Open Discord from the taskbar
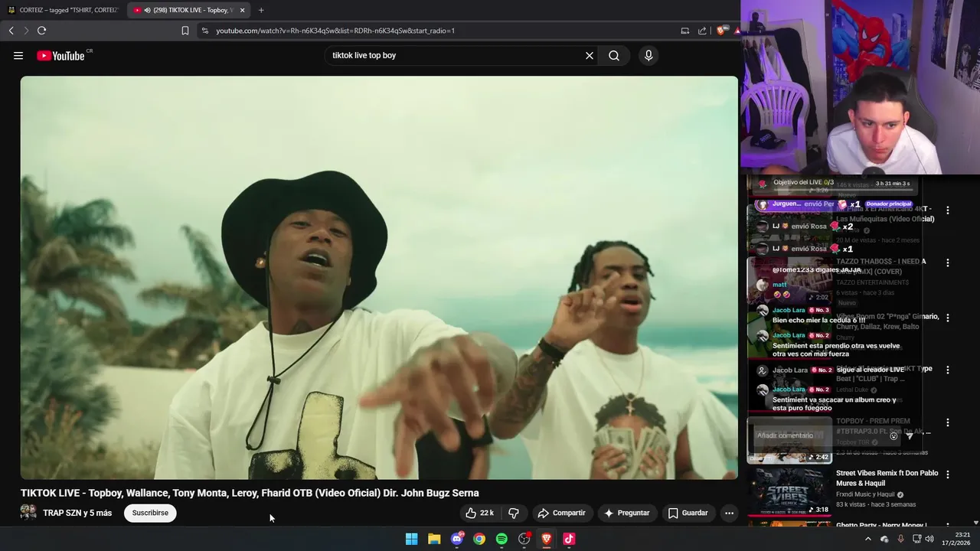This screenshot has height=551, width=980. click(457, 539)
